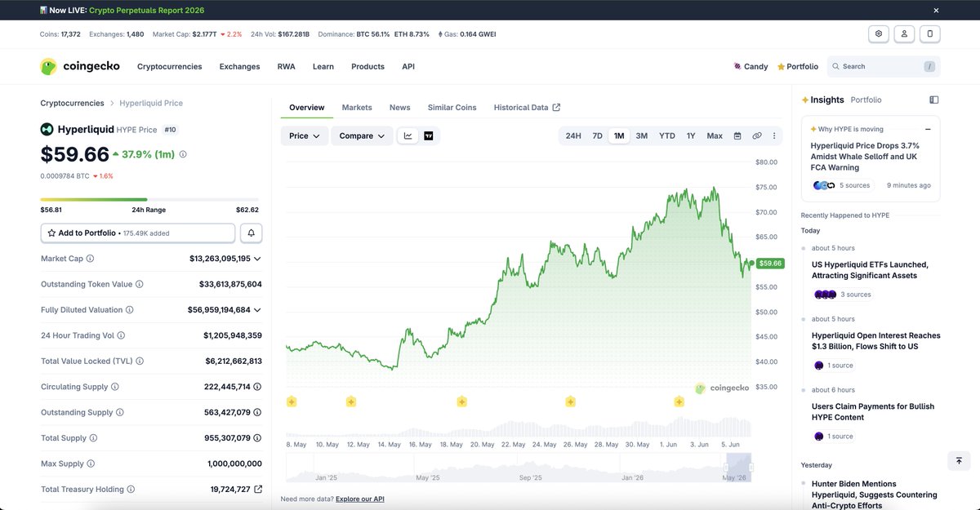Screen dimensions: 980x510
Task: Click Outstanding Token Value info icon
Action: (140, 284)
